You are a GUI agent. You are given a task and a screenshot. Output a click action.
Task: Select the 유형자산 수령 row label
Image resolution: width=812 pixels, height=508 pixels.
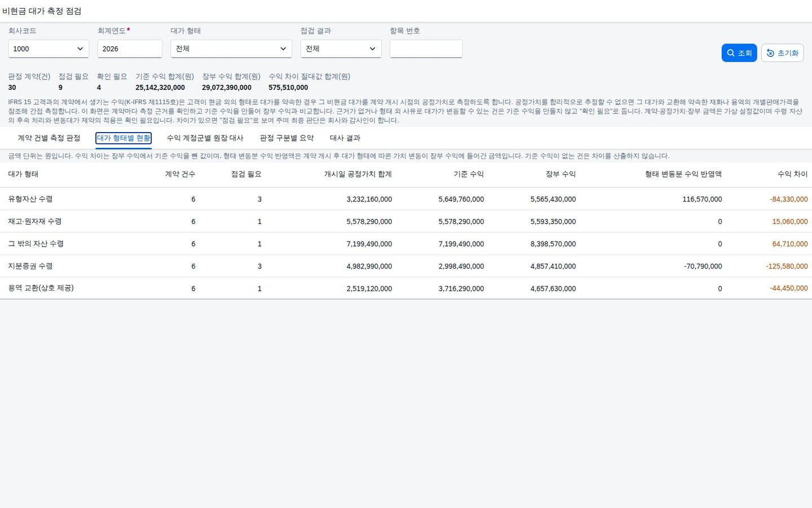coord(30,199)
